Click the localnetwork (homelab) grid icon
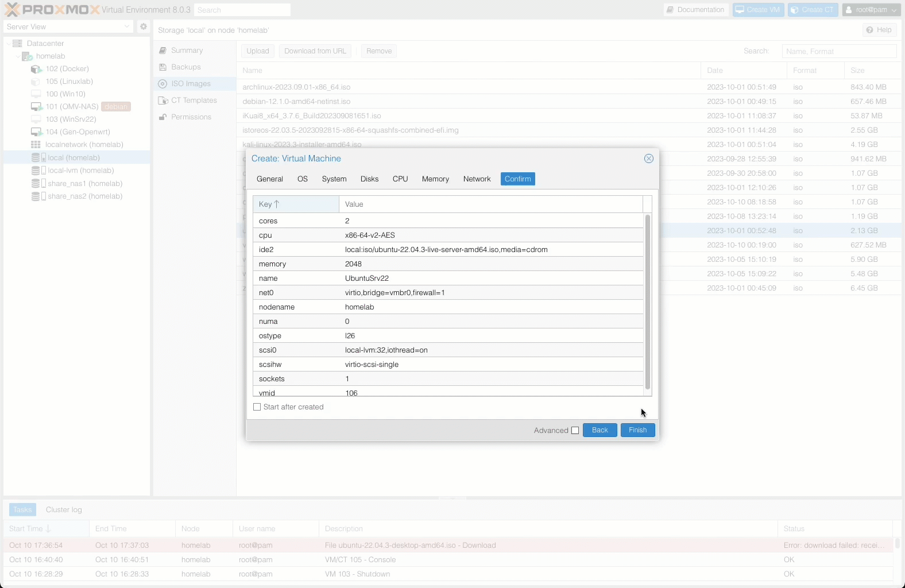 (36, 145)
